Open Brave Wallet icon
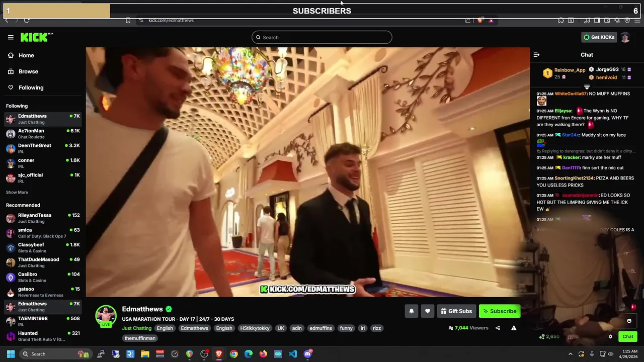644x362 pixels. (607, 20)
